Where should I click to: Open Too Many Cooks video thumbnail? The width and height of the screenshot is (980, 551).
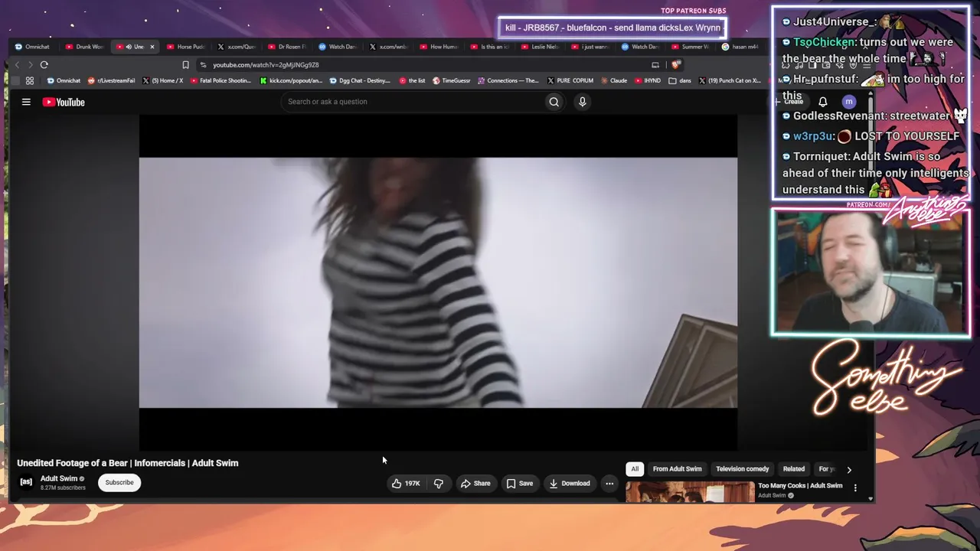tap(690, 492)
